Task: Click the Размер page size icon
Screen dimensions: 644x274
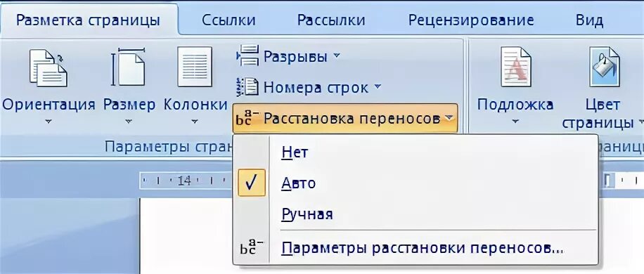Action: point(128,67)
